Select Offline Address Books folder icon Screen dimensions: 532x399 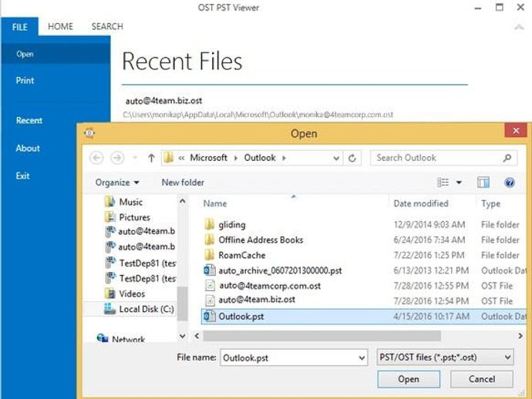click(x=210, y=240)
